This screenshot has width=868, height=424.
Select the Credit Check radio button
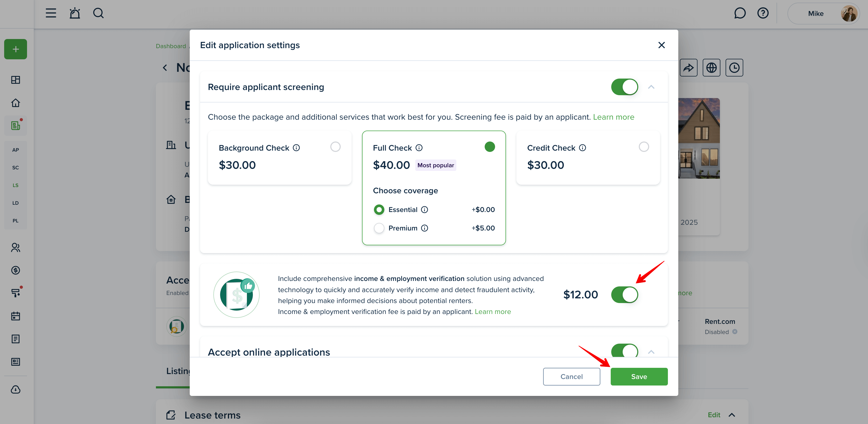[x=643, y=147]
